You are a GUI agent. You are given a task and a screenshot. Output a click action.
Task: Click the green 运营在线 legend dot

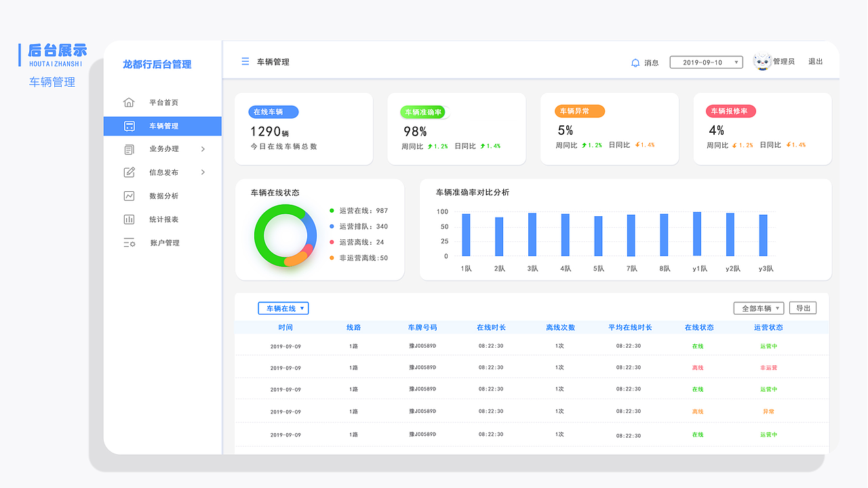click(332, 211)
